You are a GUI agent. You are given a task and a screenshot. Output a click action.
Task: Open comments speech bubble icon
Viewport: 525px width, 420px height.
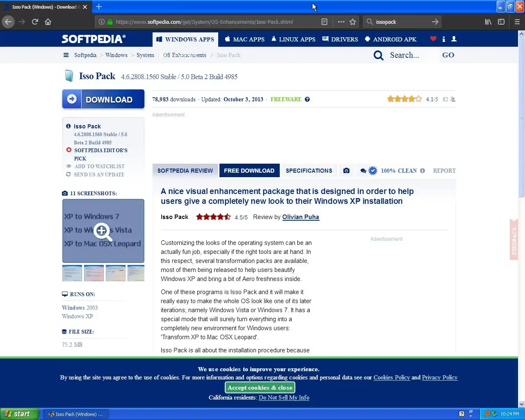(363, 171)
